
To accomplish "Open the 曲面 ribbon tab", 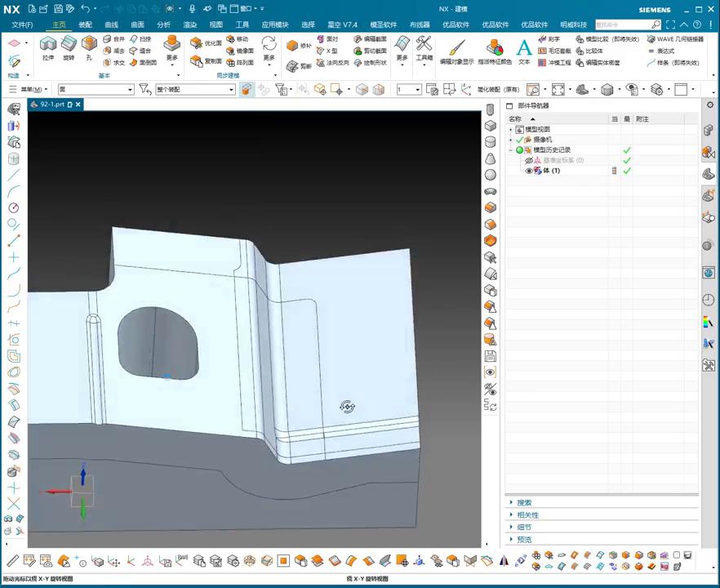I will click(137, 24).
